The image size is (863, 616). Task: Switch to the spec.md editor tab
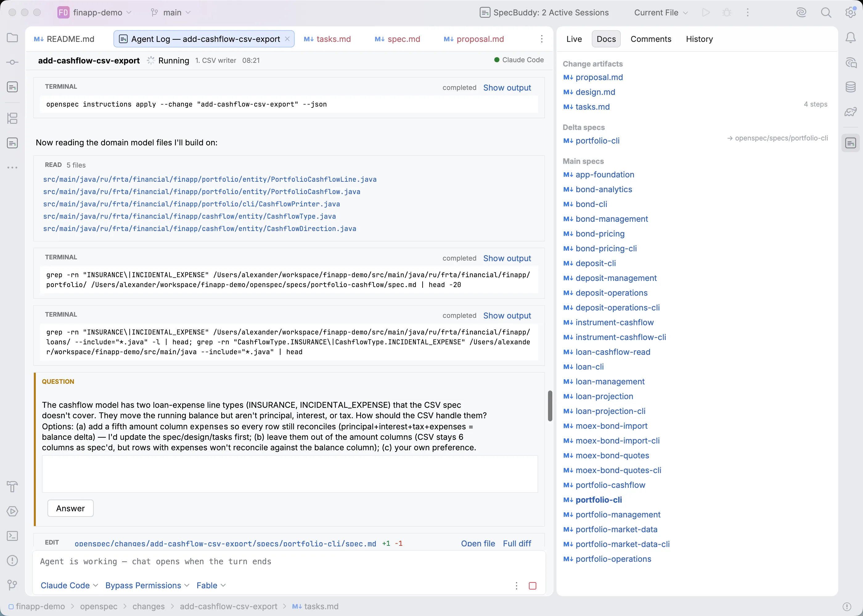[x=397, y=39]
